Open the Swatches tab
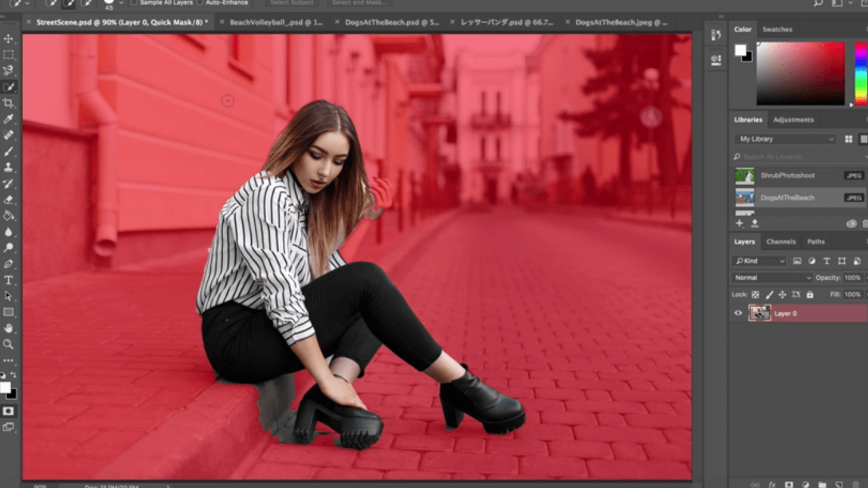Viewport: 868px width, 488px height. [x=777, y=29]
